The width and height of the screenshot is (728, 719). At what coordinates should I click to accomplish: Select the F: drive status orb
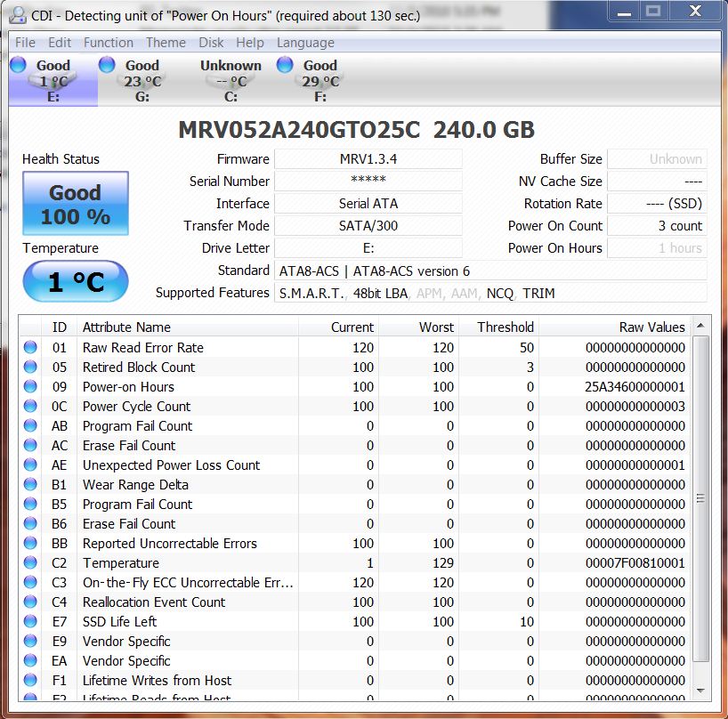point(285,65)
